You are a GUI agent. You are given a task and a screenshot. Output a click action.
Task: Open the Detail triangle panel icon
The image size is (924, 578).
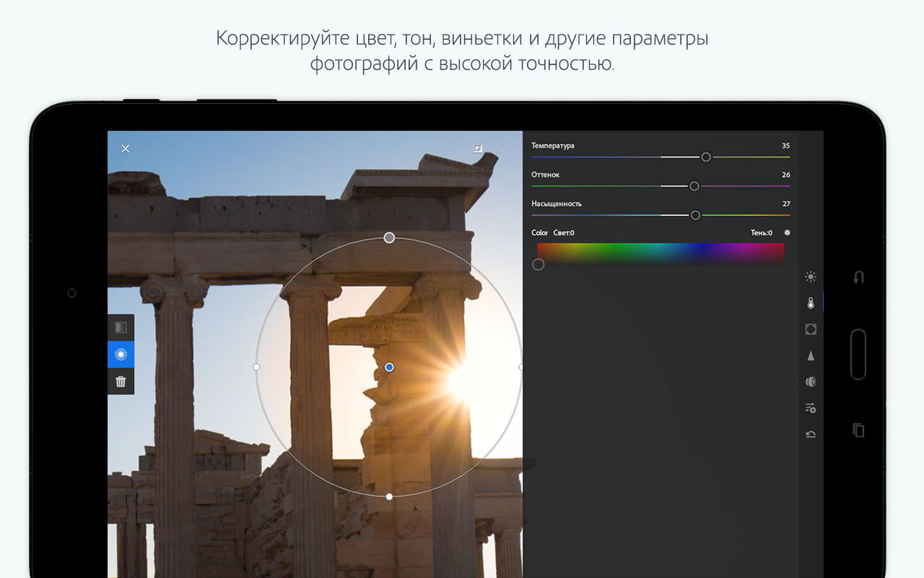tap(811, 355)
